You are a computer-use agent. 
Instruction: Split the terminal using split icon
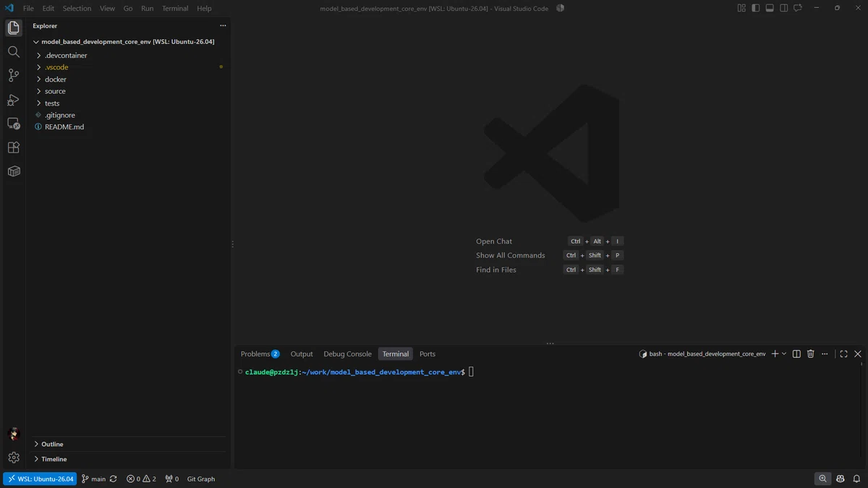[x=796, y=354]
